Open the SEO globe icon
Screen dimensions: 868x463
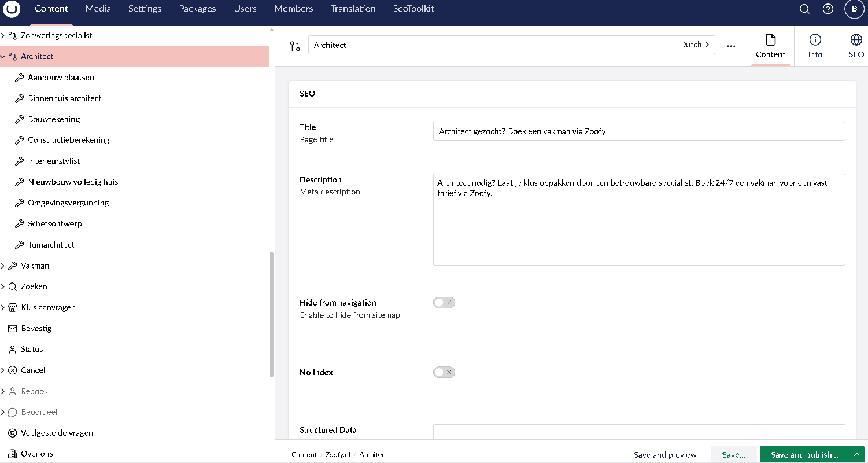pyautogui.click(x=856, y=46)
